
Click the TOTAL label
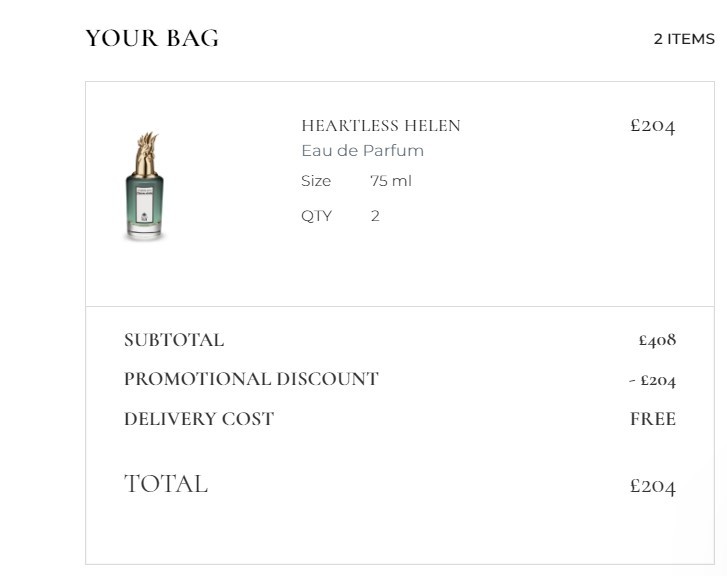(166, 484)
